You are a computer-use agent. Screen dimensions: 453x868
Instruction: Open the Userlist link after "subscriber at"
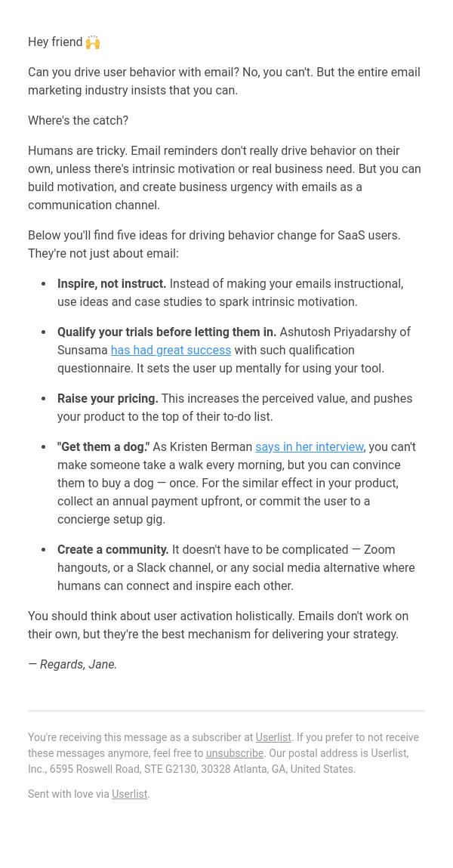pos(273,737)
